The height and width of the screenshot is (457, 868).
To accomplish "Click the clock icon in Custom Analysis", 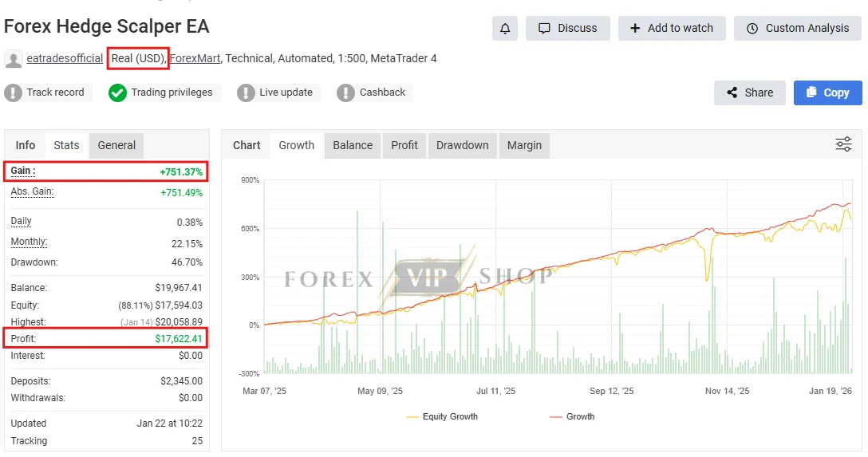I will coord(752,28).
